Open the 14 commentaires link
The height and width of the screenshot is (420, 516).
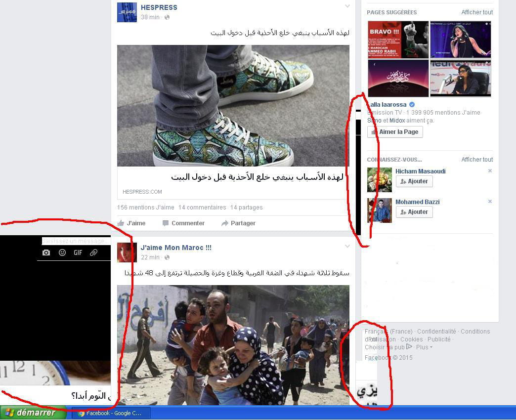[x=202, y=208]
